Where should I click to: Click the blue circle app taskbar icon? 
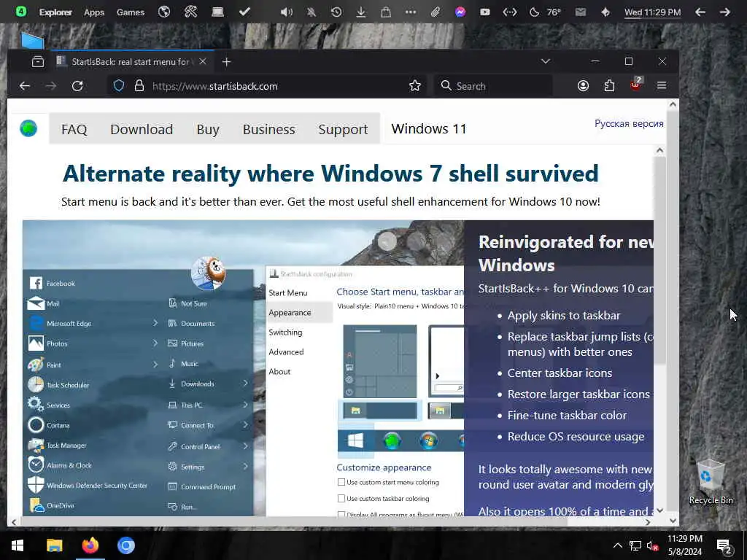(x=126, y=545)
